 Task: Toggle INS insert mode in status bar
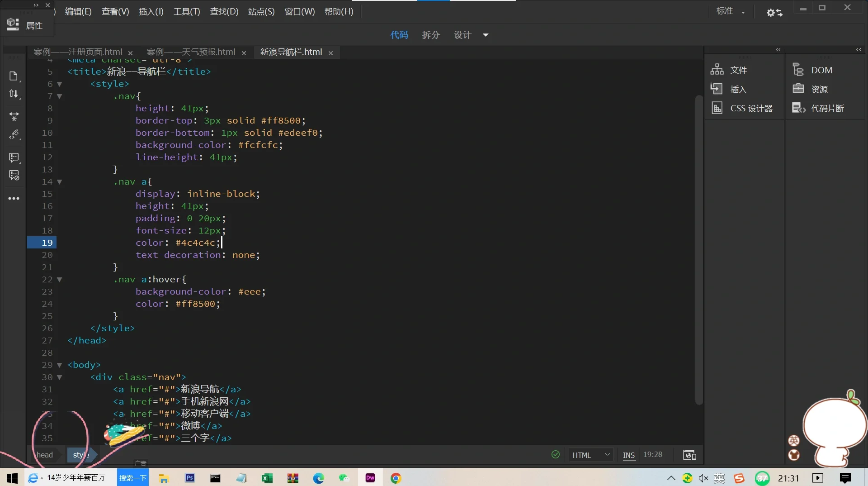coord(629,455)
